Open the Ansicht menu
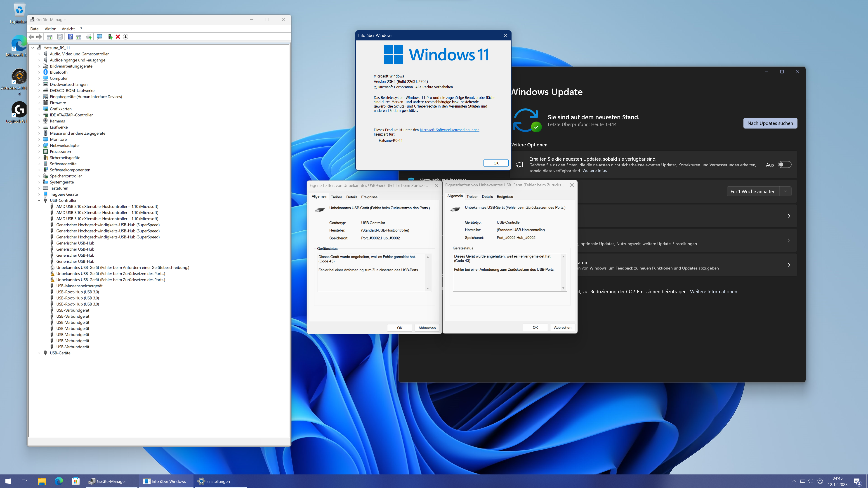Image resolution: width=868 pixels, height=488 pixels. point(68,29)
